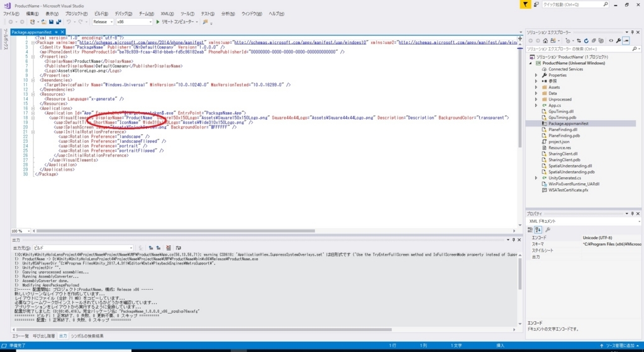Expand the UnityGenerated.cs node

click(536, 178)
